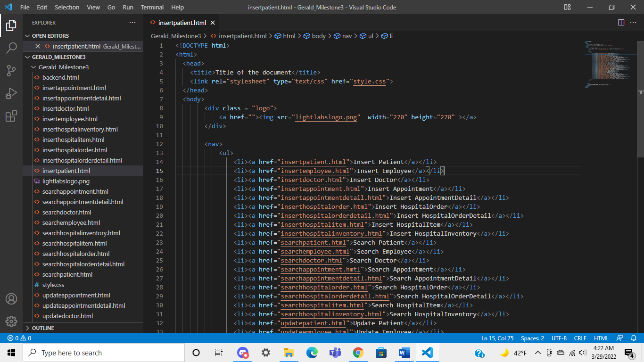Click UTF-8 encoding in the status bar
This screenshot has height=362, width=644.
(x=559, y=338)
